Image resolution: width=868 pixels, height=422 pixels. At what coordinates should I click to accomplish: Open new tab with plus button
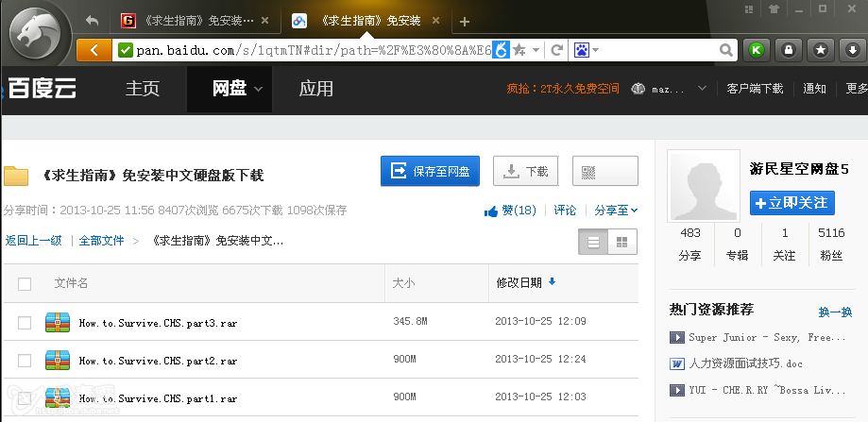click(x=464, y=21)
